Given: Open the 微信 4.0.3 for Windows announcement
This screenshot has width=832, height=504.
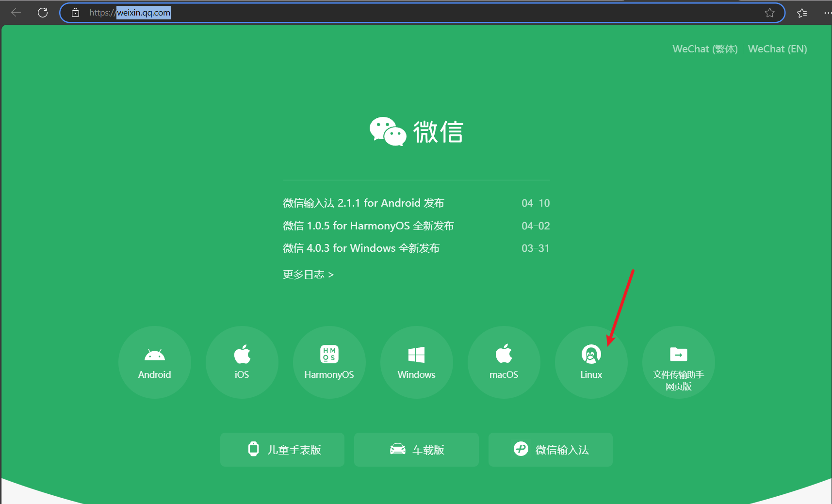Looking at the screenshot, I should (x=361, y=248).
